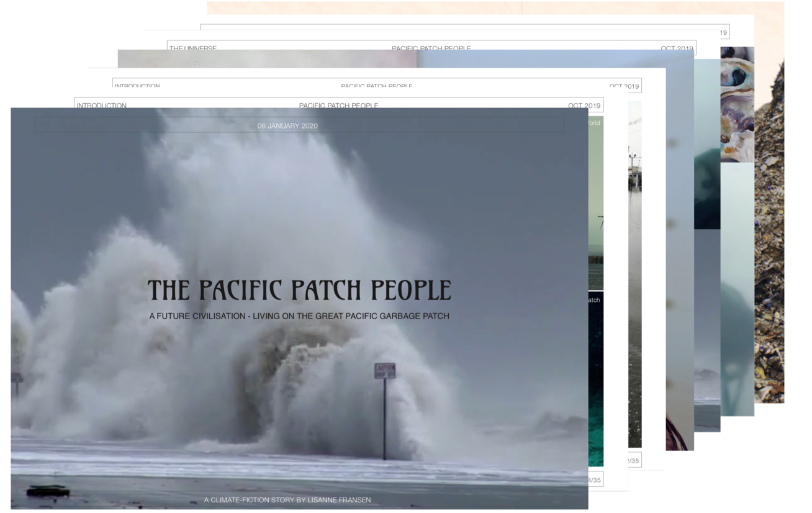Open the Lisanne Fransen author credit line

pyautogui.click(x=287, y=499)
